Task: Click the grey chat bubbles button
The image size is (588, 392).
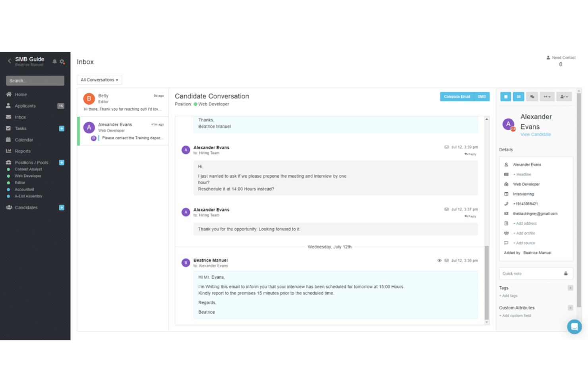Action: click(x=532, y=97)
